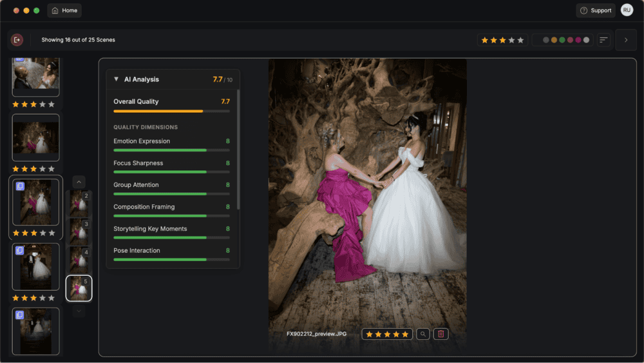Click the RU user avatar
The height and width of the screenshot is (363, 644).
[x=627, y=10]
